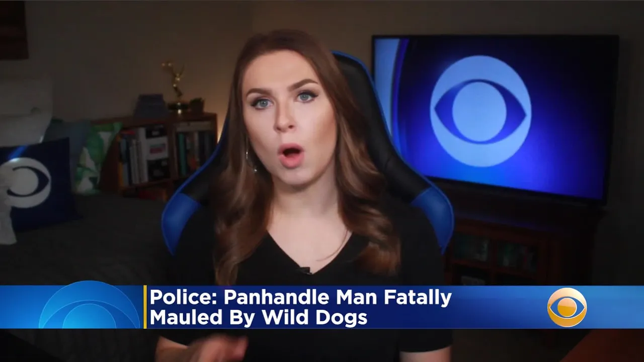Select the television behind the reporter

click(495, 117)
